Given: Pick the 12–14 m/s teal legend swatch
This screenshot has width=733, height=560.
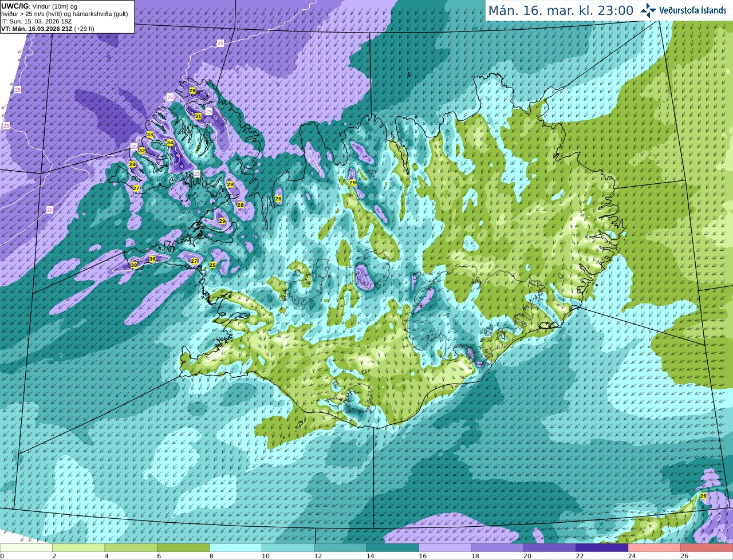Looking at the screenshot, I should click(x=341, y=548).
